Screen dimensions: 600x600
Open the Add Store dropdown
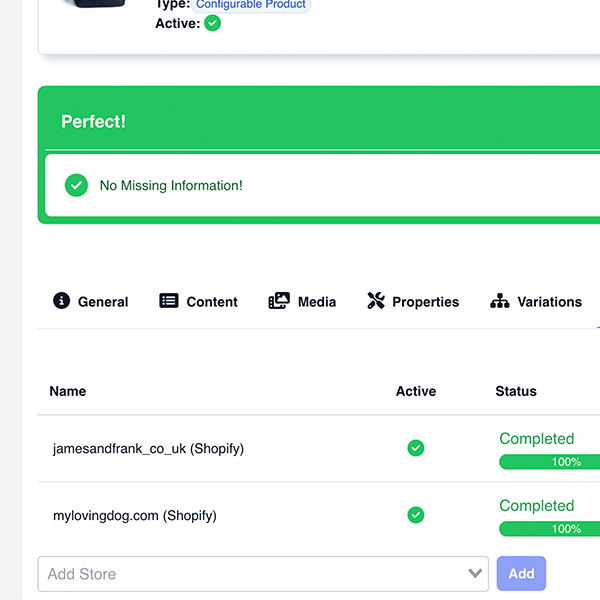point(250,574)
